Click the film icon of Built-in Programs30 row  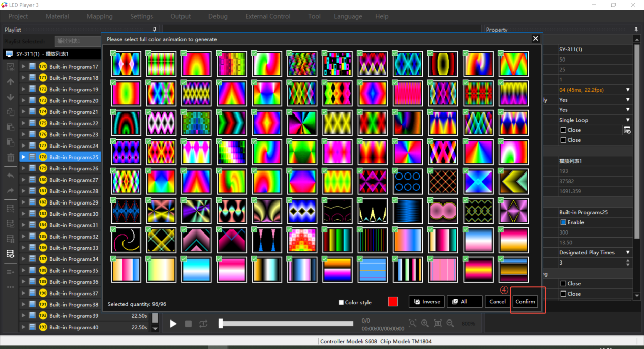tap(32, 214)
